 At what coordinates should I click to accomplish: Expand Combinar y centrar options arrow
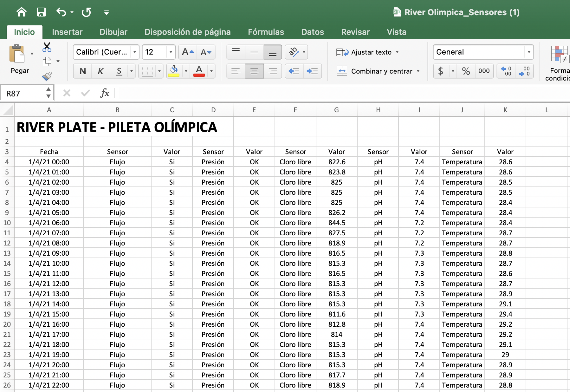pos(418,71)
